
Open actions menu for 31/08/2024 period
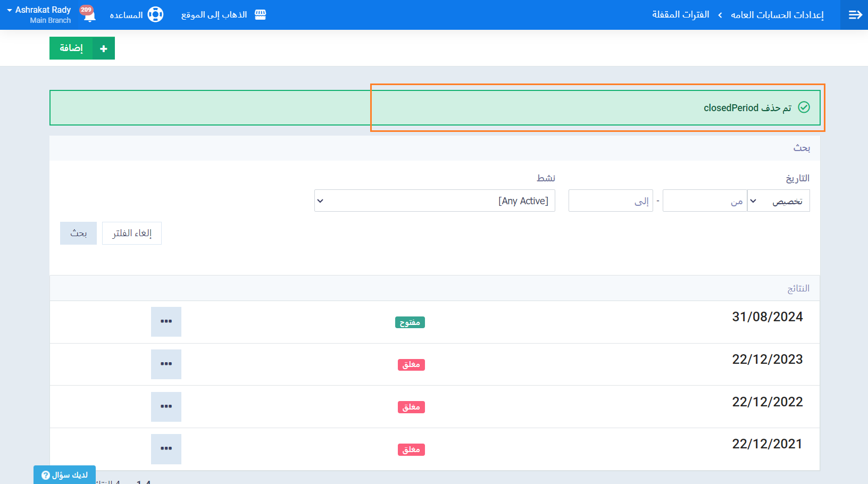point(166,322)
